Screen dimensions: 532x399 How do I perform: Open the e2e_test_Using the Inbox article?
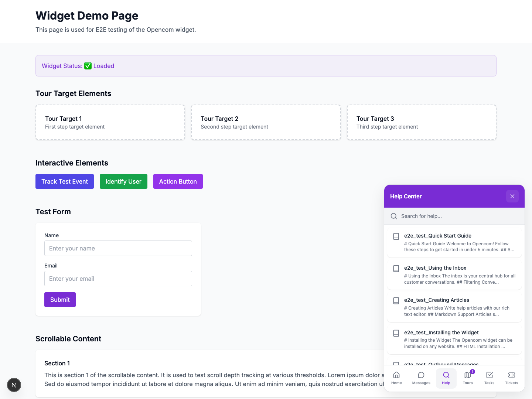(x=454, y=274)
